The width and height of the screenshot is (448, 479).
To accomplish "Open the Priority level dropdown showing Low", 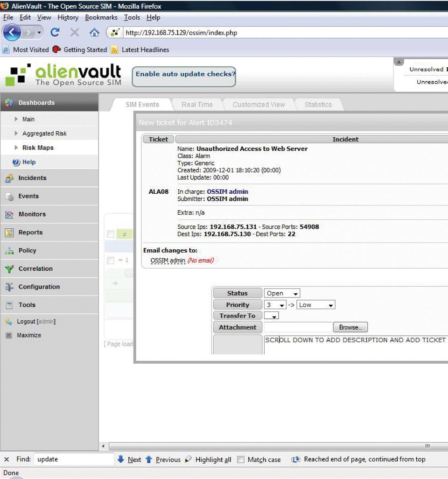I will tap(316, 305).
